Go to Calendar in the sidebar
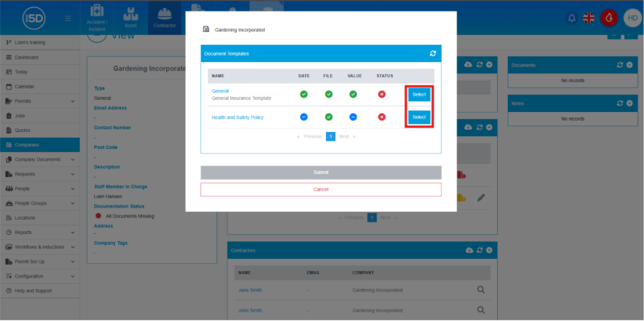 [x=25, y=86]
